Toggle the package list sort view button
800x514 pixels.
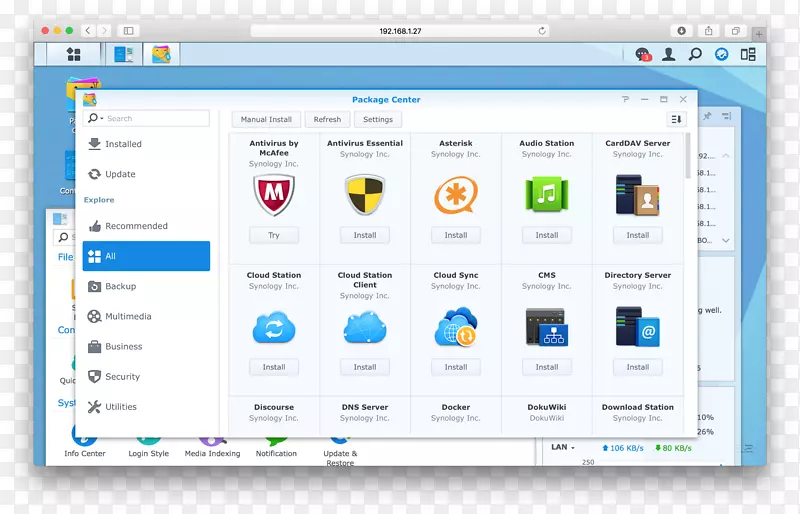coord(676,119)
